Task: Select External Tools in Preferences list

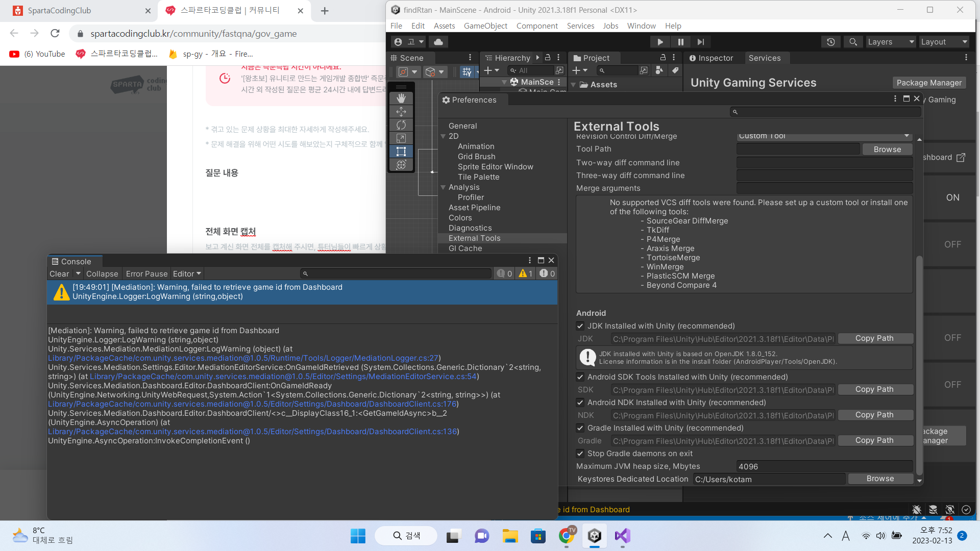Action: point(502,238)
